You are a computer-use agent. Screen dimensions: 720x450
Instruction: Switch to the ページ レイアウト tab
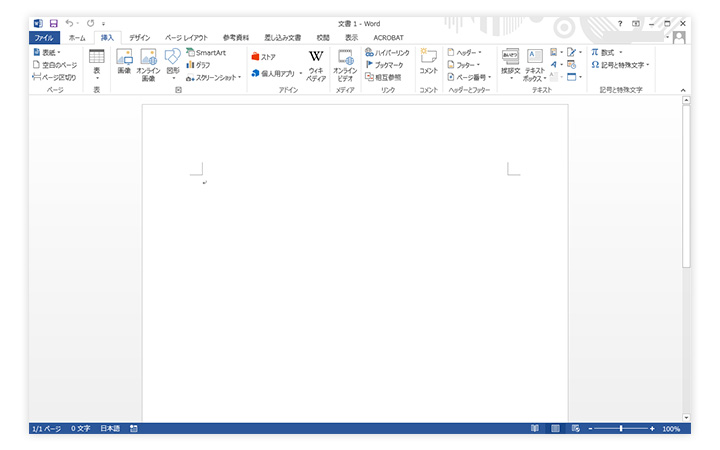coord(186,38)
